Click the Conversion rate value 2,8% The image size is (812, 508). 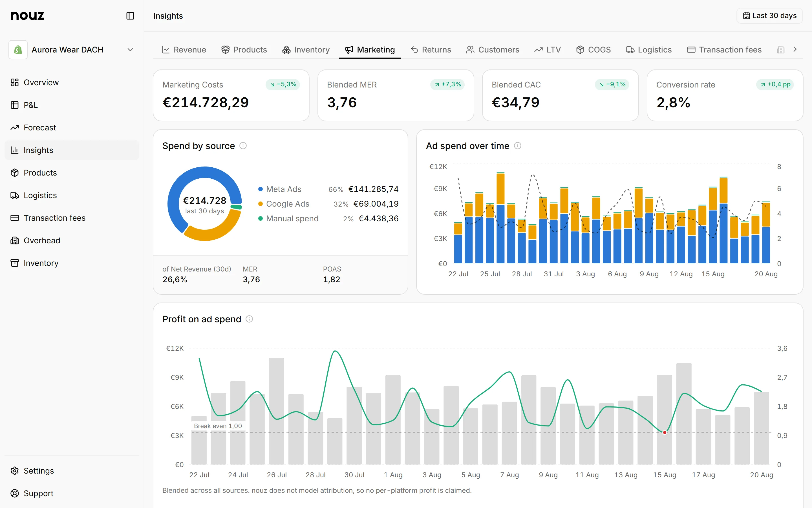673,102
